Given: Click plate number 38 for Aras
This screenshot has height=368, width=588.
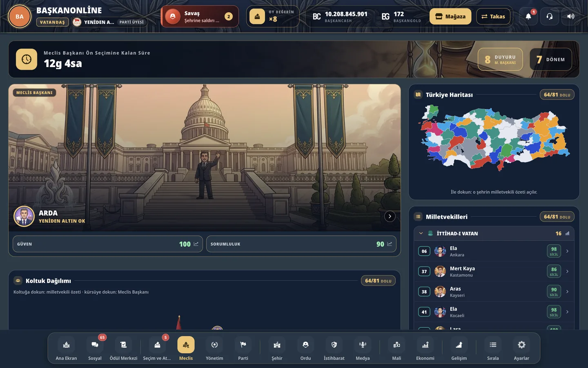Looking at the screenshot, I should click(x=424, y=292).
